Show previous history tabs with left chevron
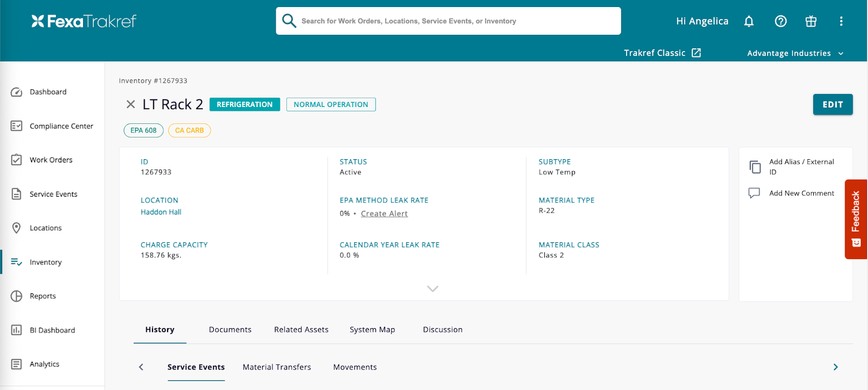This screenshot has height=390, width=868. [x=141, y=367]
